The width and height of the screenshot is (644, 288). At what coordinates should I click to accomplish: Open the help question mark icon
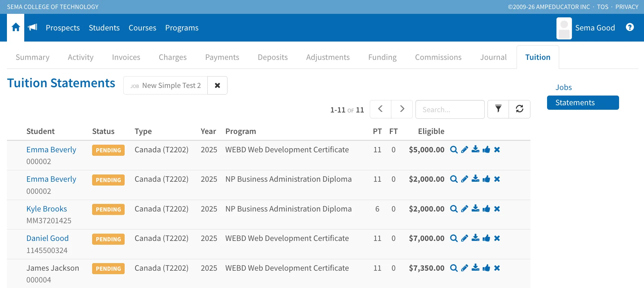pos(630,27)
